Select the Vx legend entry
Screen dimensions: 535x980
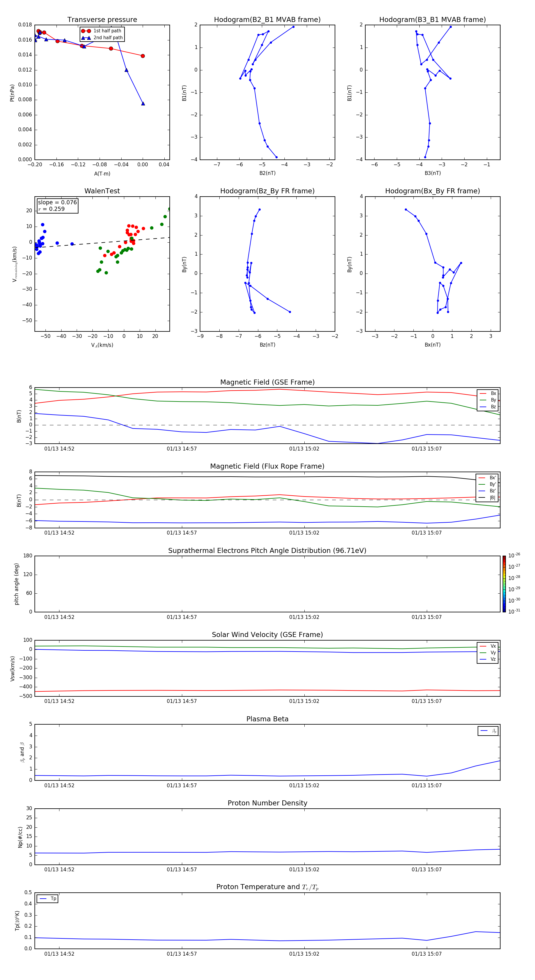click(488, 647)
